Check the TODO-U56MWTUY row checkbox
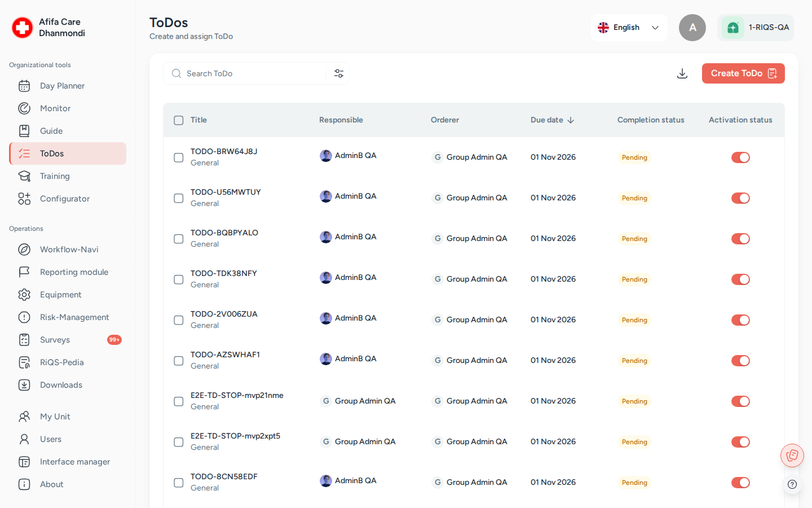Viewport: 812px width, 508px height. click(x=179, y=198)
